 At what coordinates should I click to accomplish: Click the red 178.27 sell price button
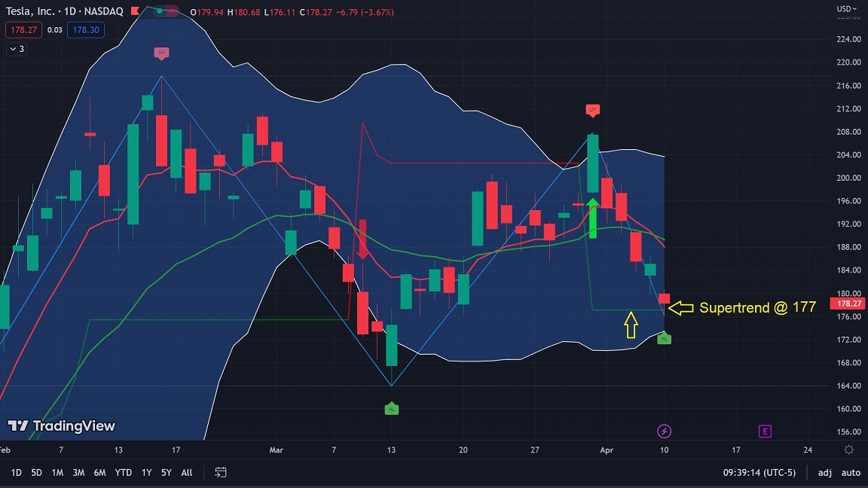coord(23,30)
